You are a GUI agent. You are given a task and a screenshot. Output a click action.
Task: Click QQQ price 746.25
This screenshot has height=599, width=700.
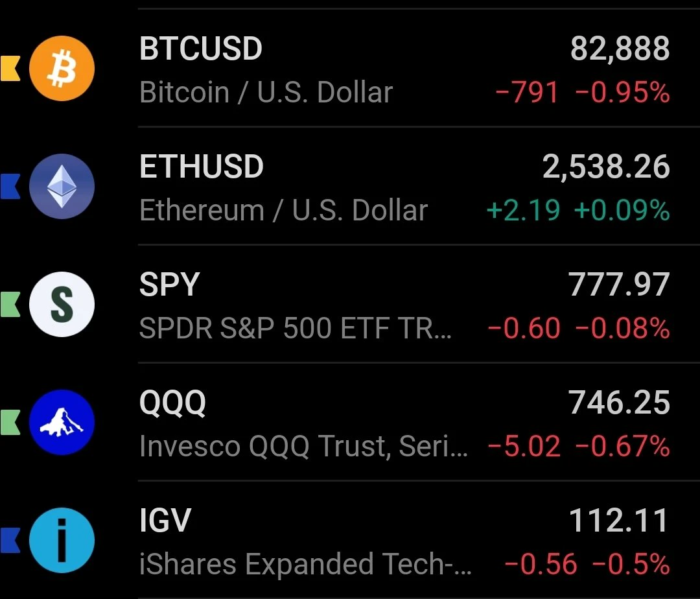619,402
